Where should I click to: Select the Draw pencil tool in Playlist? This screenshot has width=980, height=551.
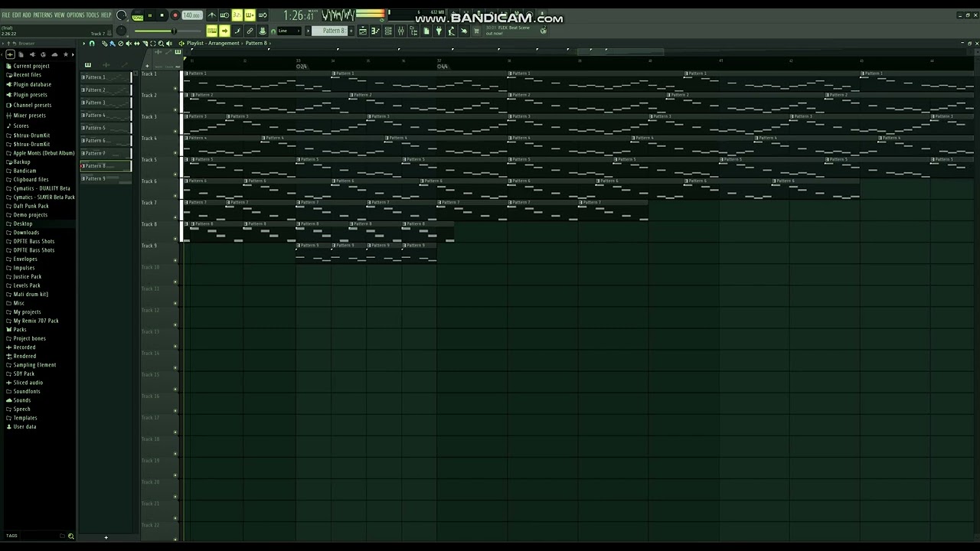pyautogui.click(x=104, y=43)
